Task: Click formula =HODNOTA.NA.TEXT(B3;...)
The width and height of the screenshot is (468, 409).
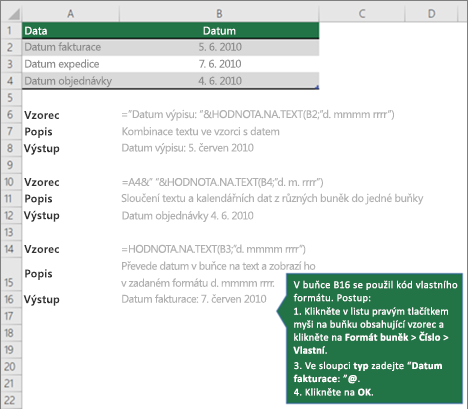Action: pyautogui.click(x=213, y=249)
